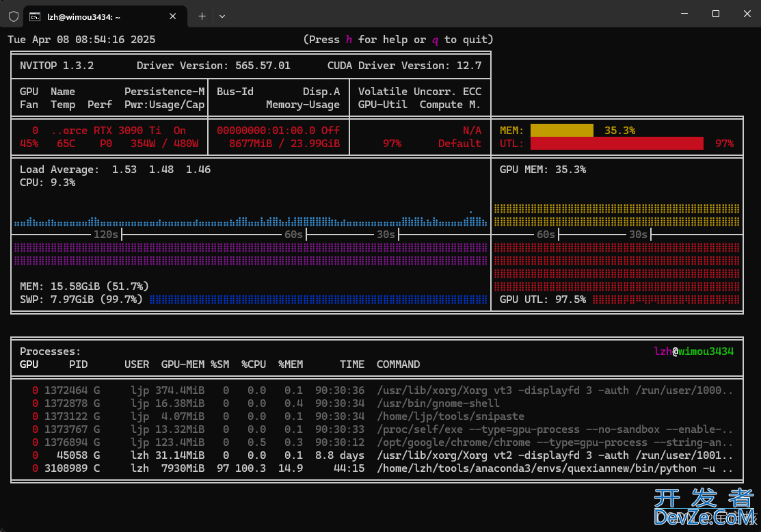Screen dimensions: 761x532
Task: Click the power usage 354W / 480W
Action: coord(165,144)
